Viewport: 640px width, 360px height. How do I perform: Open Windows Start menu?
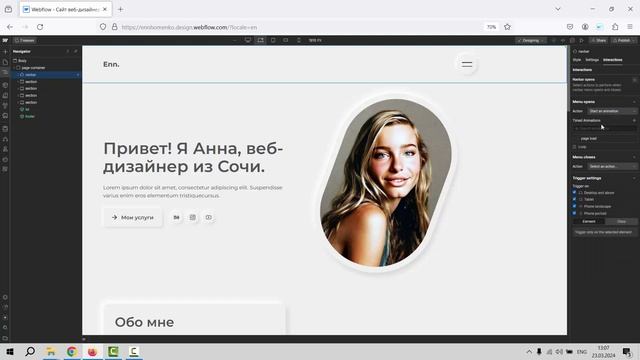click(10, 351)
